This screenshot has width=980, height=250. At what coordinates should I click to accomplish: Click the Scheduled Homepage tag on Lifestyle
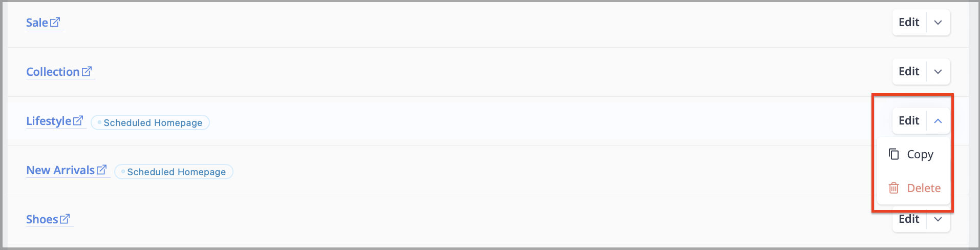pyautogui.click(x=150, y=122)
